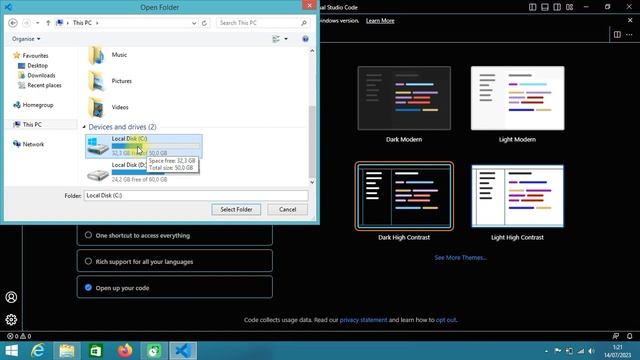This screenshot has width=640, height=360.
Task: Open notifications bell in the status bar
Action: point(629,336)
